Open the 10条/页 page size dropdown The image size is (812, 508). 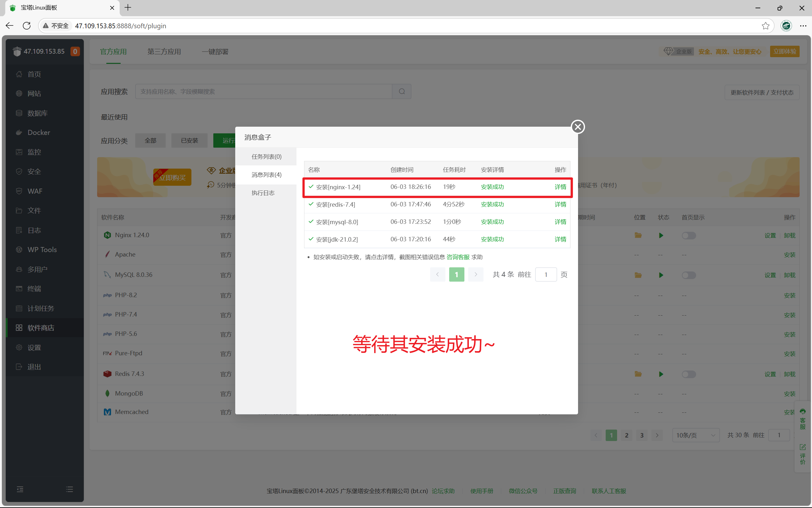(696, 435)
